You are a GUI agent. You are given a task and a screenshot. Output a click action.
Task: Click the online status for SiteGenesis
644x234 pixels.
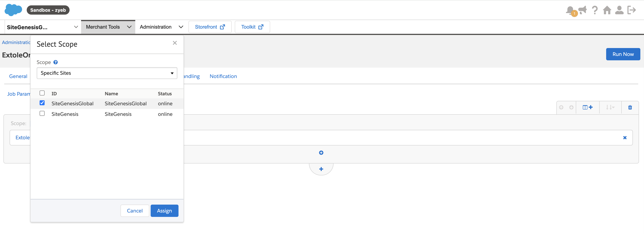click(x=165, y=114)
